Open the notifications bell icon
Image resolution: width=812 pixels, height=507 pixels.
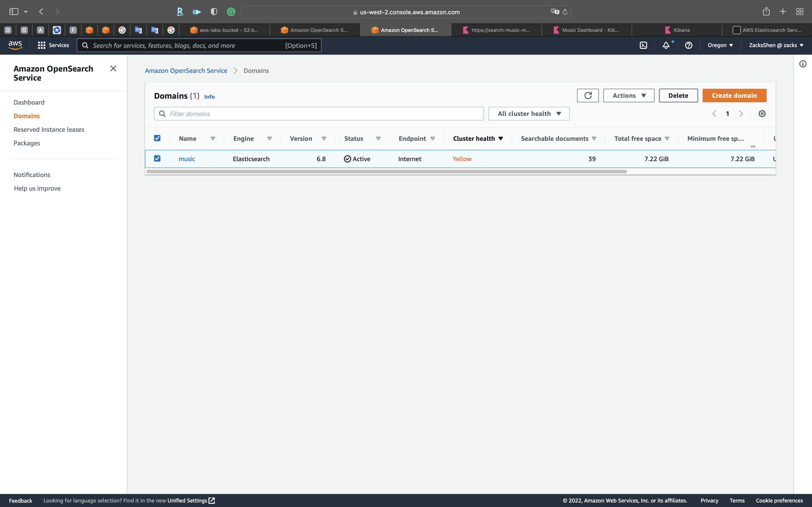click(x=666, y=45)
